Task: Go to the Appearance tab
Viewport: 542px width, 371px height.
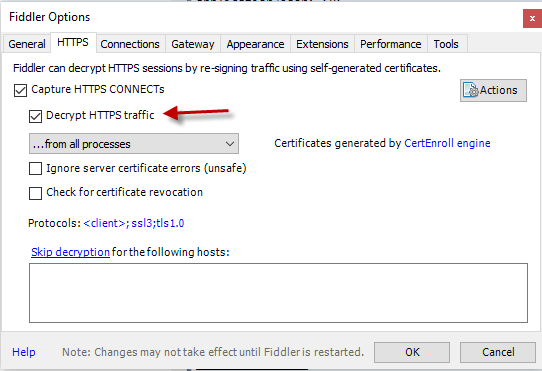Action: [x=255, y=44]
